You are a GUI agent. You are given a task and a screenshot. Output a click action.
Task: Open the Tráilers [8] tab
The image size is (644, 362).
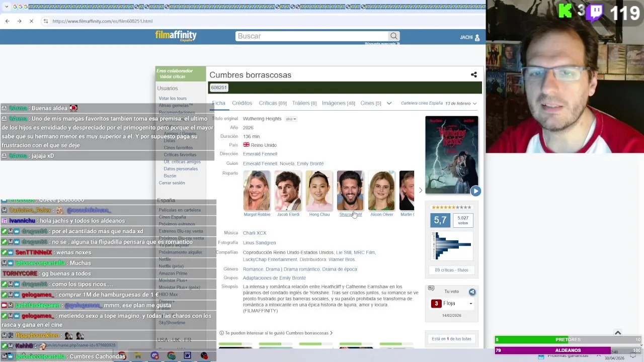click(304, 103)
